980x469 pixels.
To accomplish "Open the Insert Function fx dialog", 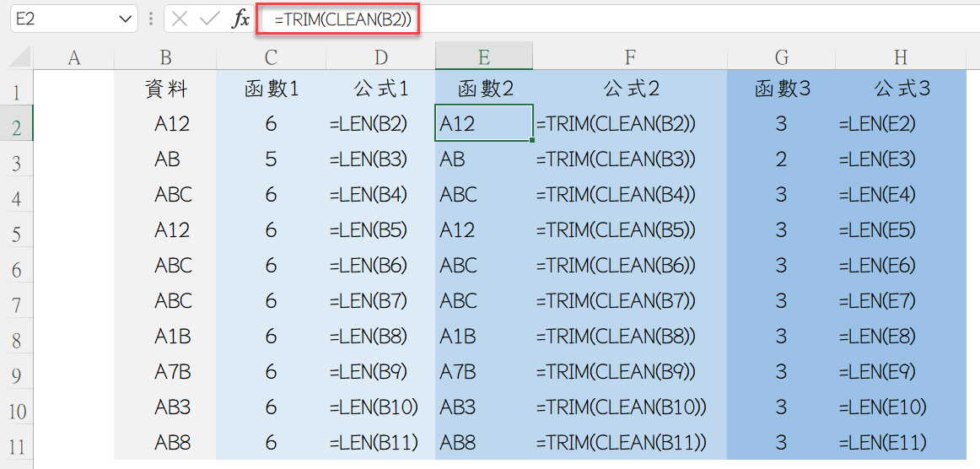I will pyautogui.click(x=240, y=19).
